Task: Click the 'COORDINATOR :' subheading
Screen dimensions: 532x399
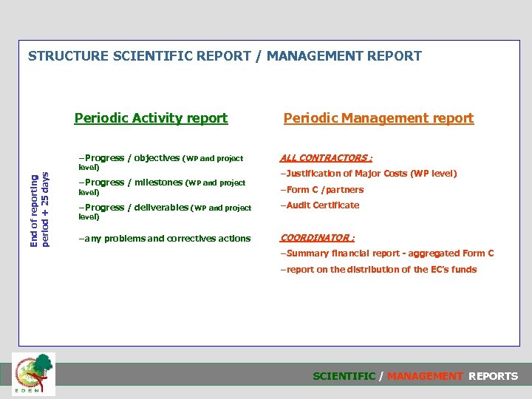Action: (317, 238)
